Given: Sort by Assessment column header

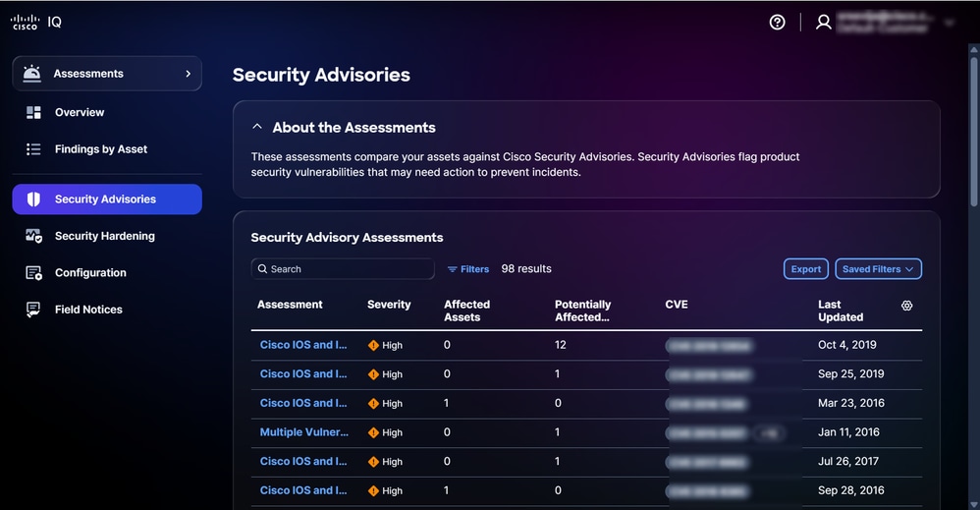Looking at the screenshot, I should coord(290,304).
